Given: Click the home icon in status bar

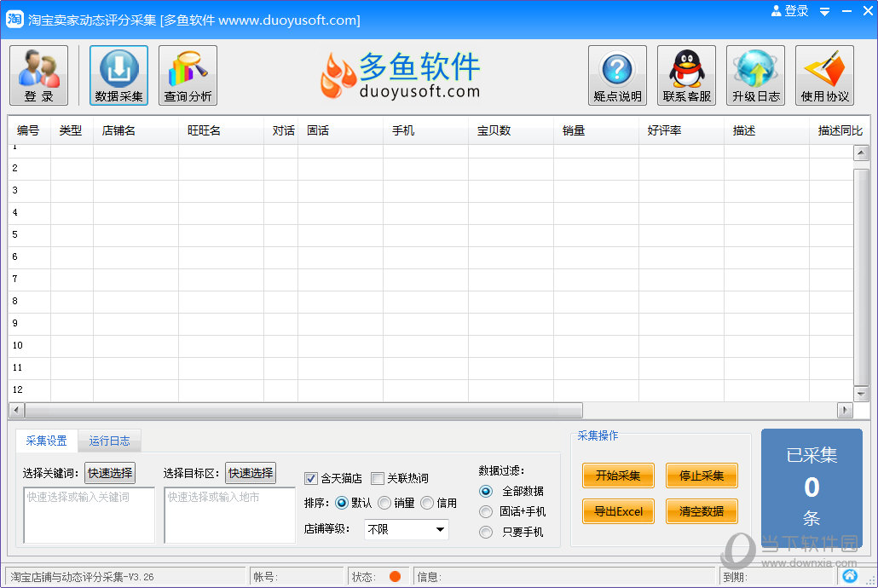Looking at the screenshot, I should (849, 576).
